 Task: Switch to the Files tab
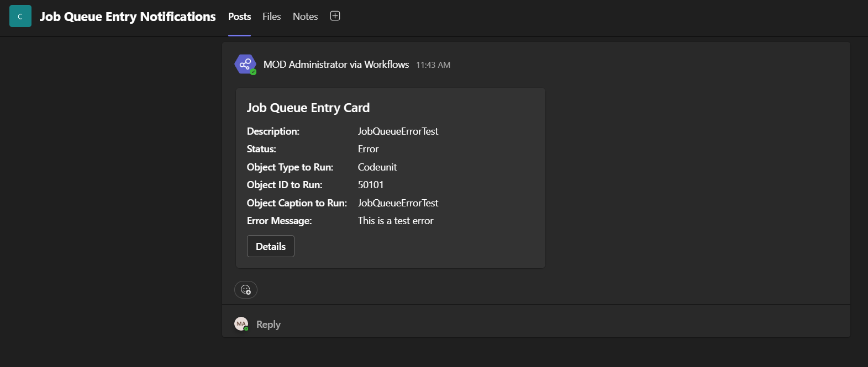click(x=271, y=17)
